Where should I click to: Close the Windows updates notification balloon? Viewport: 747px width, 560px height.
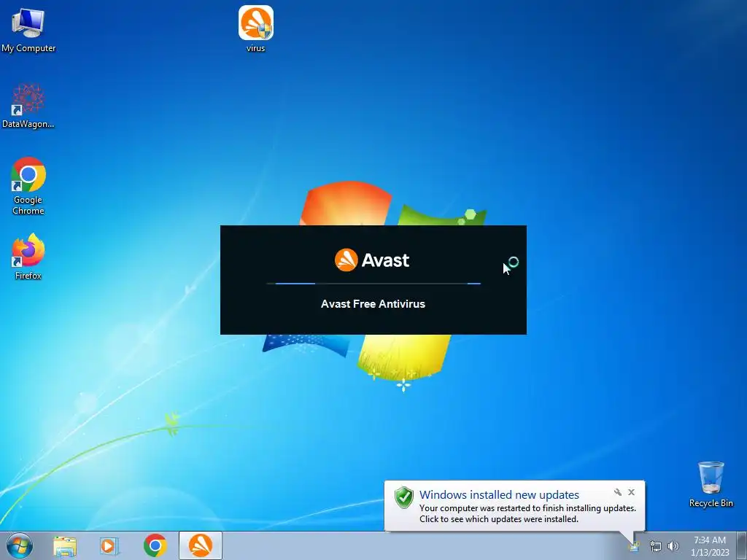click(x=631, y=492)
